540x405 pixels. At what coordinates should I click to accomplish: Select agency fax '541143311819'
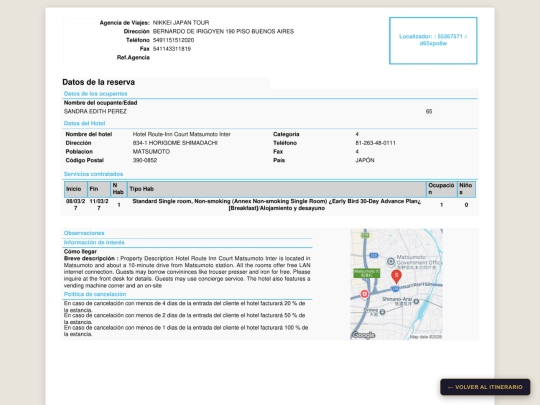click(x=172, y=49)
